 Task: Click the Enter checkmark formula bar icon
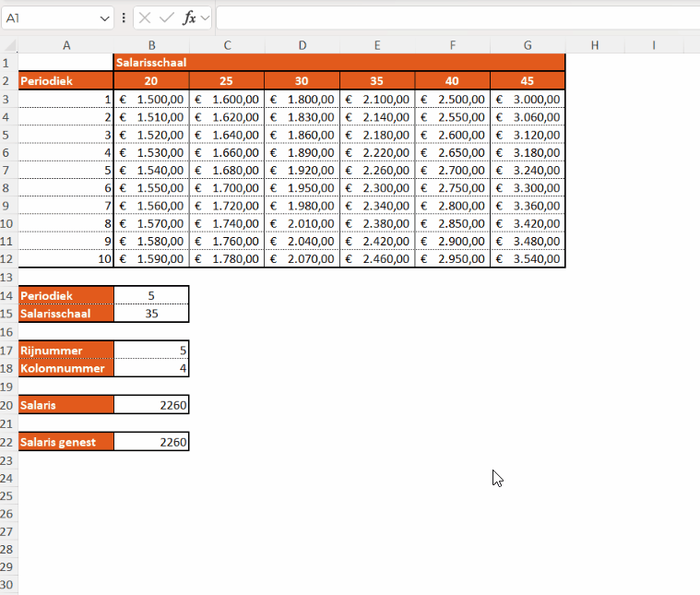167,18
